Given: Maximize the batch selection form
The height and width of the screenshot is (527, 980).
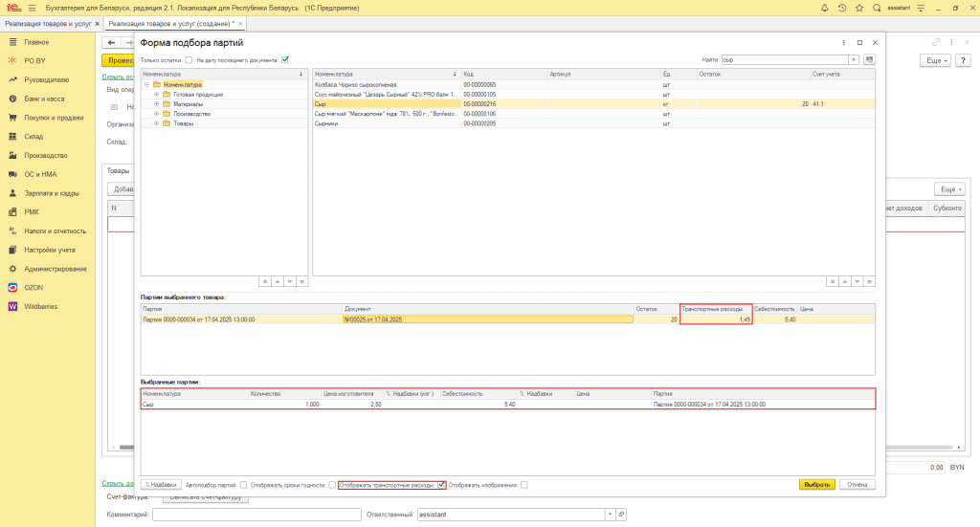Looking at the screenshot, I should click(x=859, y=42).
